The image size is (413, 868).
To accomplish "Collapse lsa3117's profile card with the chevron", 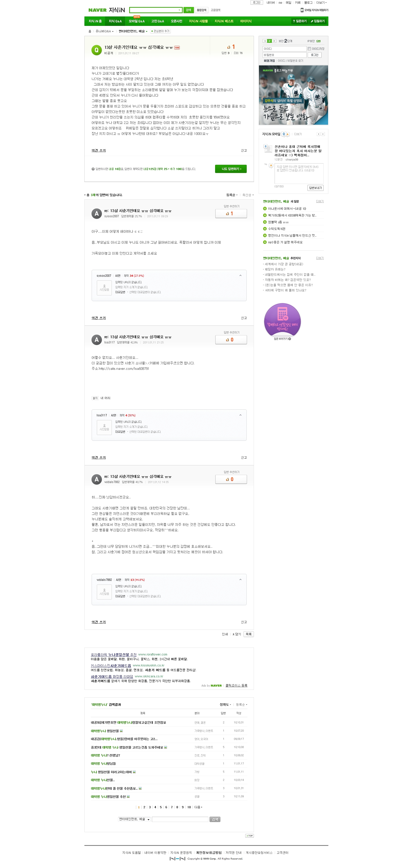I will (240, 415).
